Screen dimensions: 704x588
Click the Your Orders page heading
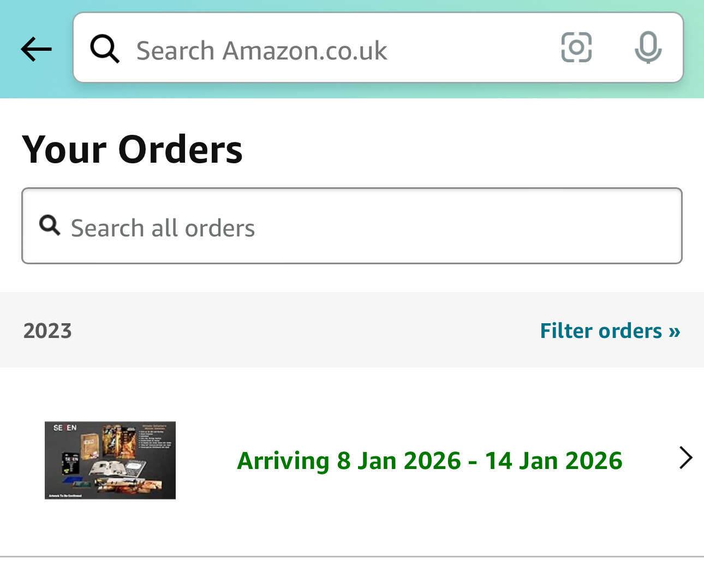(x=132, y=149)
